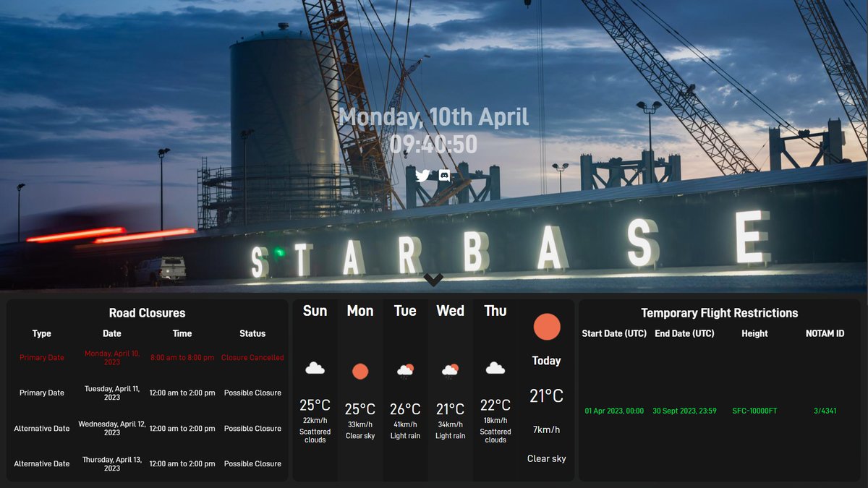The height and width of the screenshot is (488, 868).
Task: Select the Thursday, April 13, 2023 date cell
Action: coord(112,463)
